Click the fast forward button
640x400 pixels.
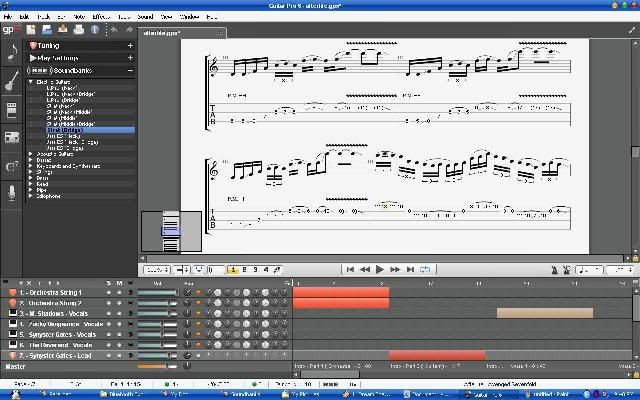395,269
